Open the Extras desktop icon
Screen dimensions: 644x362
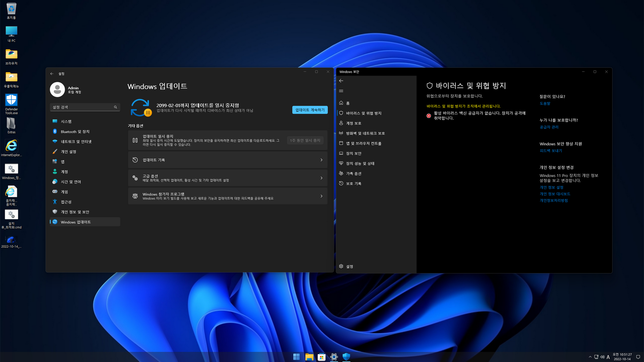[11, 126]
